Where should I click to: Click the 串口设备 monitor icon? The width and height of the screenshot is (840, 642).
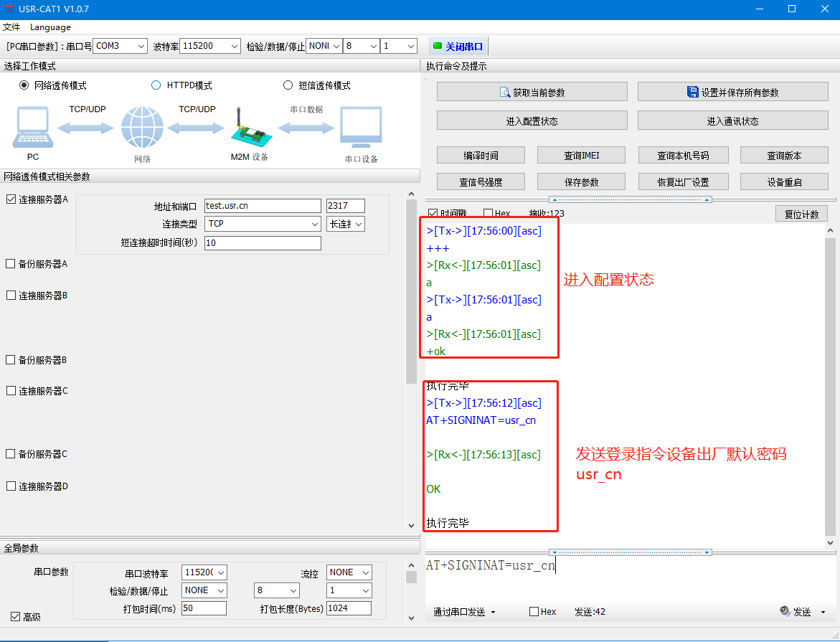(361, 128)
